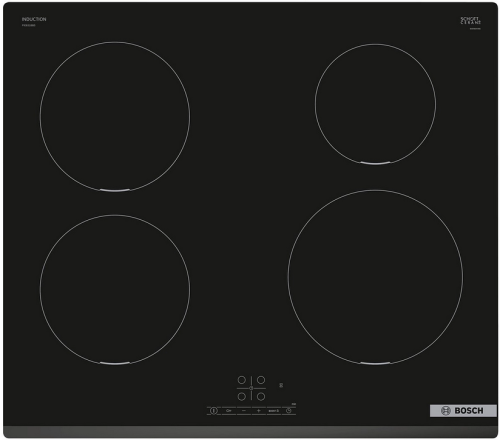Click the rear-right small cooking zone ring

[x=375, y=104]
